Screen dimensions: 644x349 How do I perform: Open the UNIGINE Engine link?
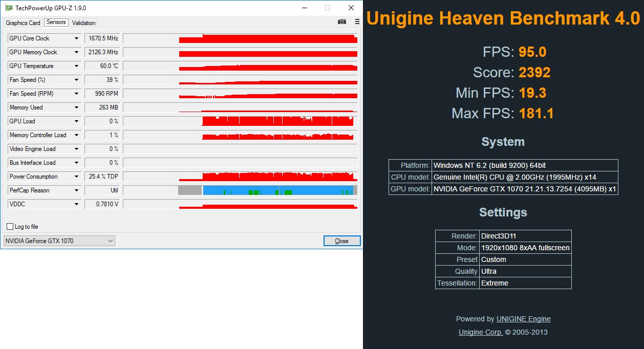point(524,319)
